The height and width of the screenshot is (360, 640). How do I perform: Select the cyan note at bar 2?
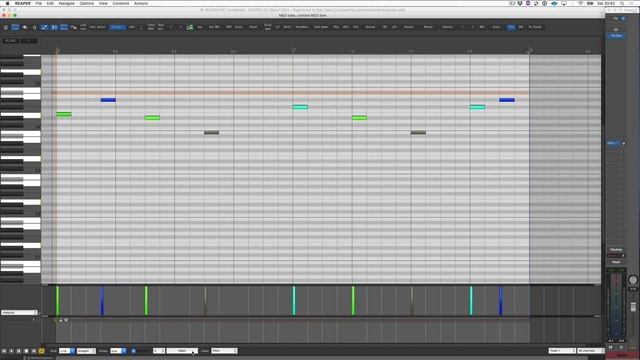tap(300, 107)
